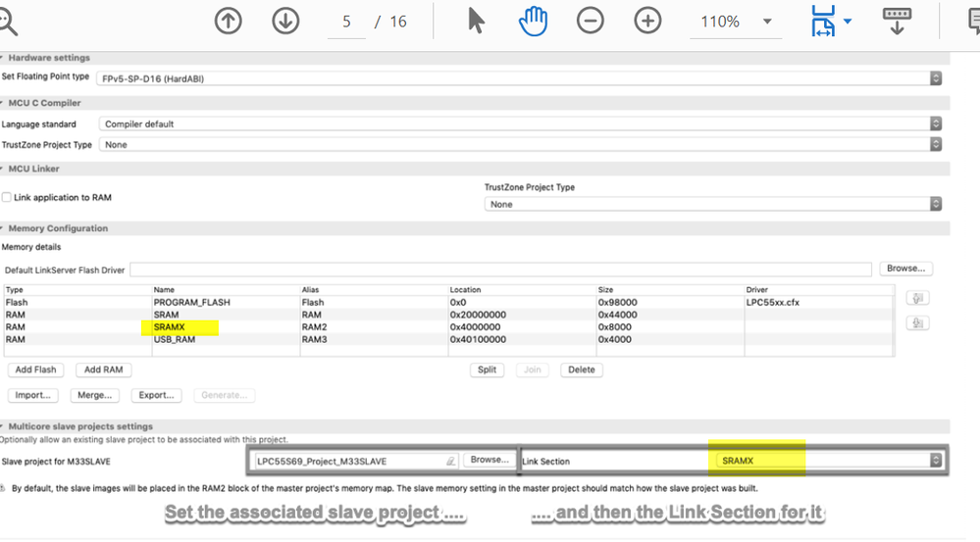Click the Join button
980x542 pixels.
point(533,370)
